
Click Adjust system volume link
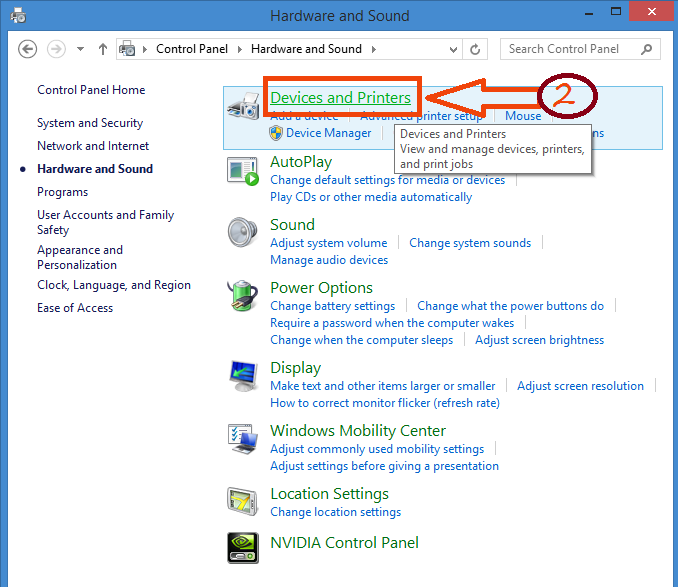tap(329, 243)
